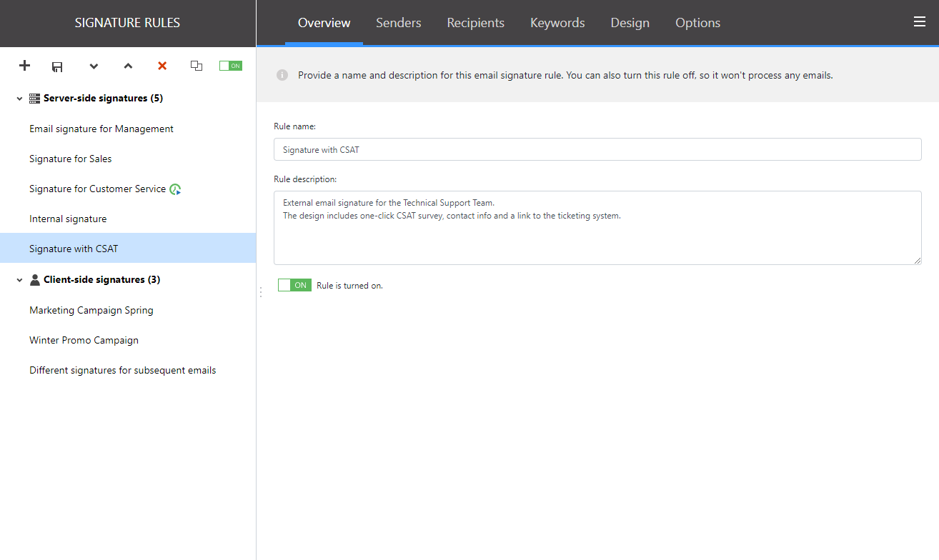Viewport: 939px width, 560px height.
Task: Click inside the Rule name field
Action: pos(597,149)
